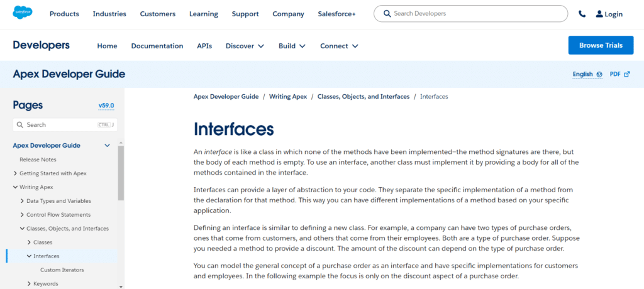Open Custom Iterators page in sidebar
This screenshot has height=289, width=644.
(62, 270)
